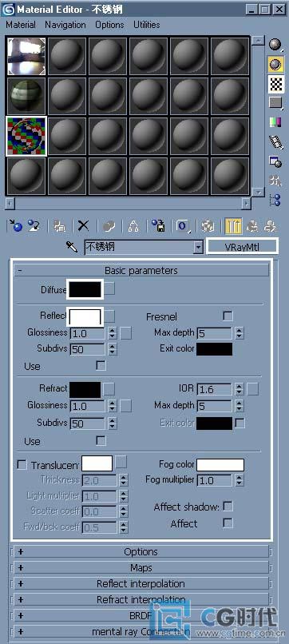Open the white Fog color swatch
Screen dimensions: 289x644
(x=220, y=465)
